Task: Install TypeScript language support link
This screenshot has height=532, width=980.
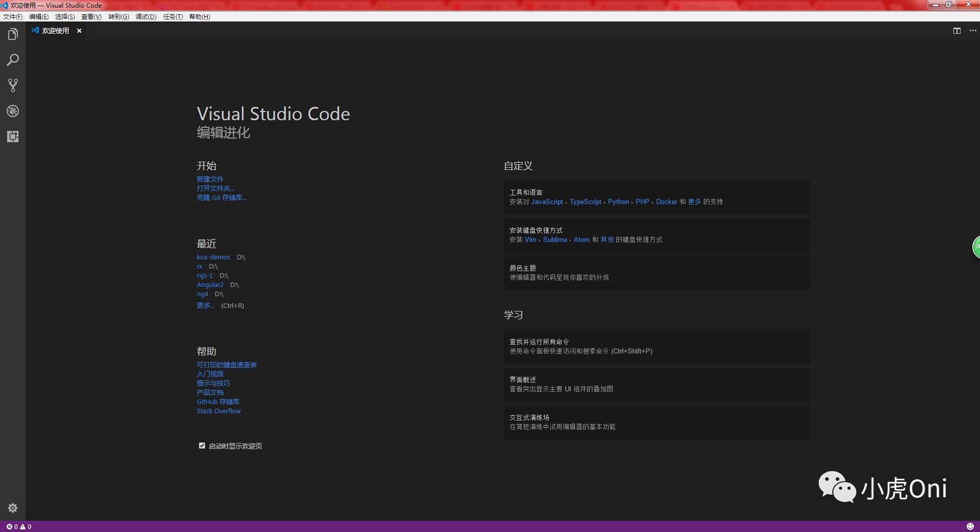Action: [586, 202]
